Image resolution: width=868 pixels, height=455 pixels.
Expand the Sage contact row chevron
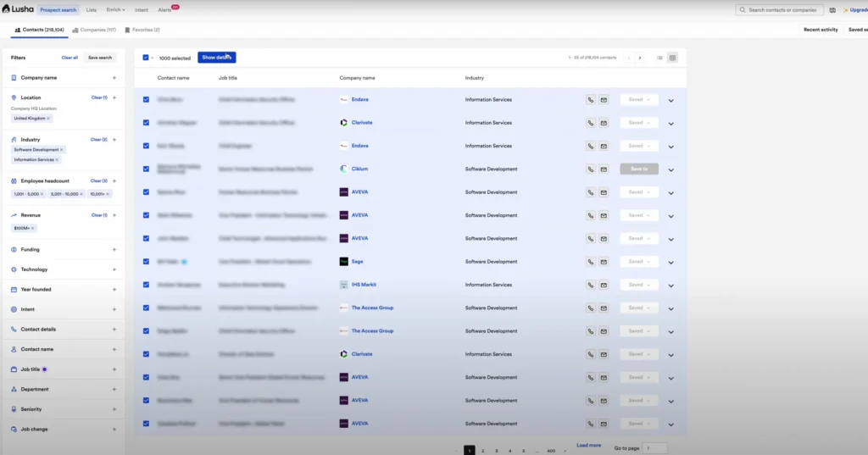pos(671,263)
